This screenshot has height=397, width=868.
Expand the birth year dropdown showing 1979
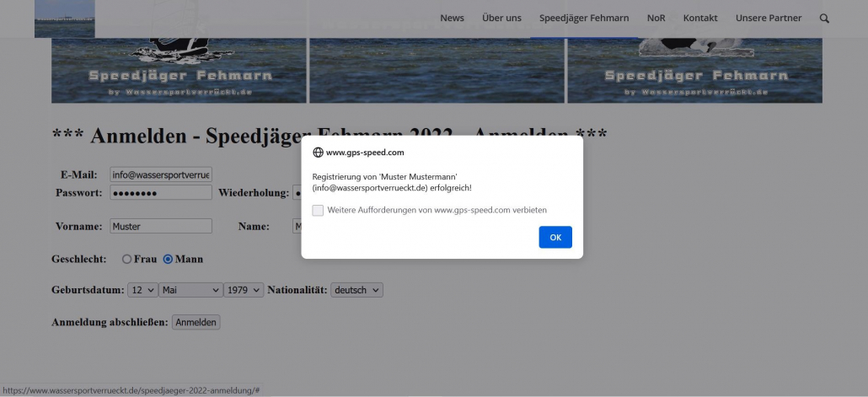(x=244, y=290)
